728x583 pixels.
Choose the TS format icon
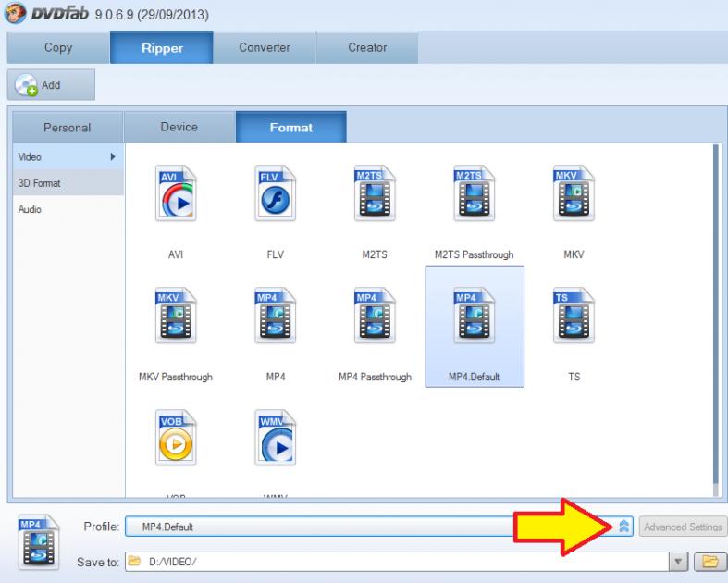574,316
